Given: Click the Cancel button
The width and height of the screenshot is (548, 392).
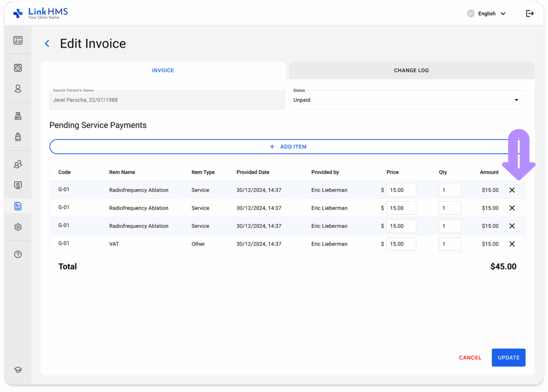Looking at the screenshot, I should point(470,357).
